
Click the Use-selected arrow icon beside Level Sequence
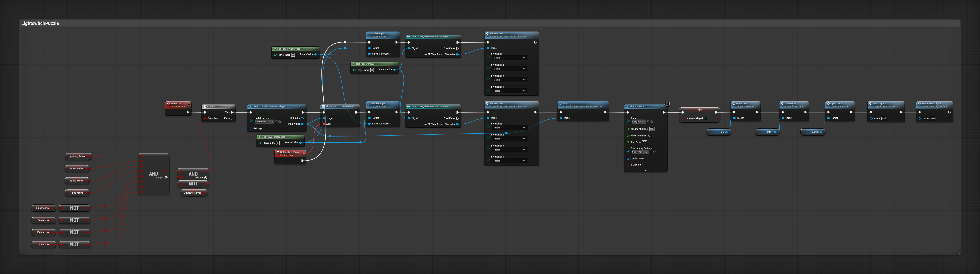[x=276, y=122]
